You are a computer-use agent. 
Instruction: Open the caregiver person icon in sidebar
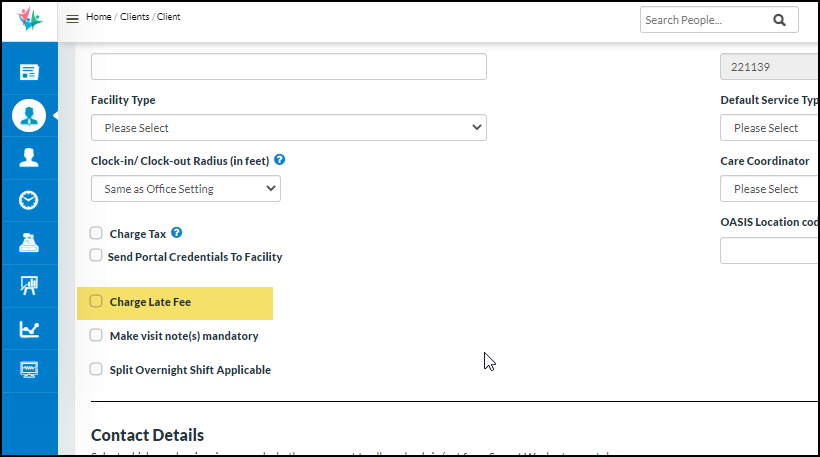pyautogui.click(x=29, y=157)
